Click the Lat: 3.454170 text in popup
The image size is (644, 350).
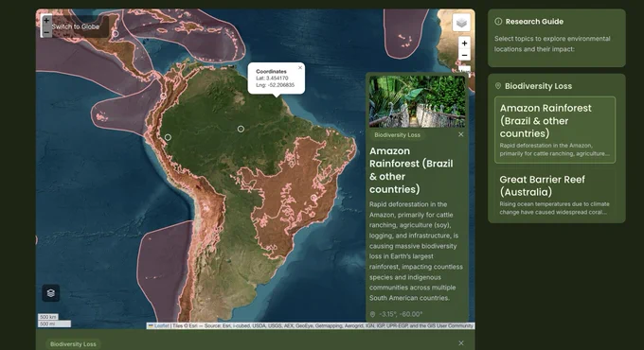click(272, 78)
